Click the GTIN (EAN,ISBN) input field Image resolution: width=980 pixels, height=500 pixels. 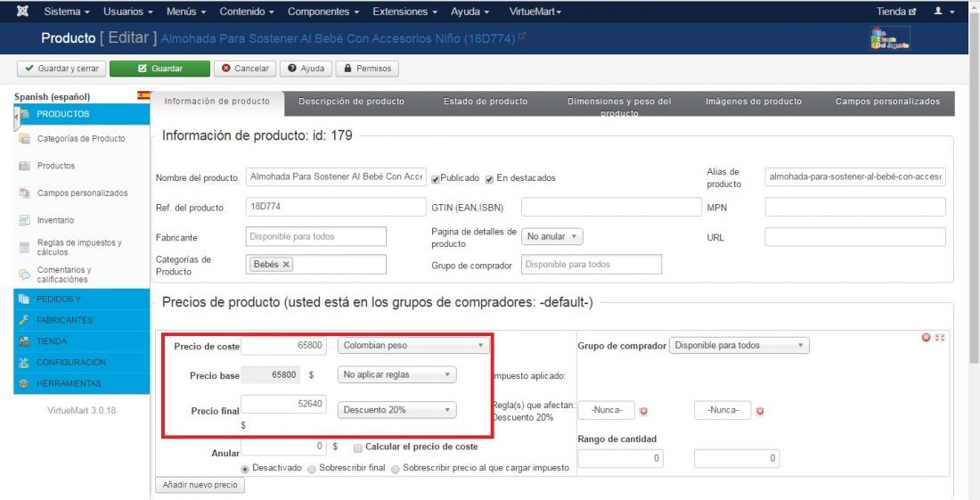pyautogui.click(x=611, y=207)
